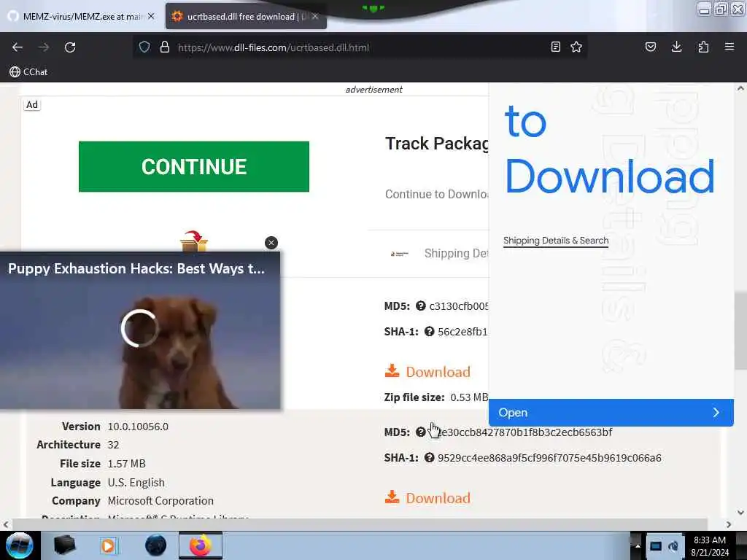Close the ucrtbased.dll tab
This screenshot has height=560, width=747.
pyautogui.click(x=315, y=16)
